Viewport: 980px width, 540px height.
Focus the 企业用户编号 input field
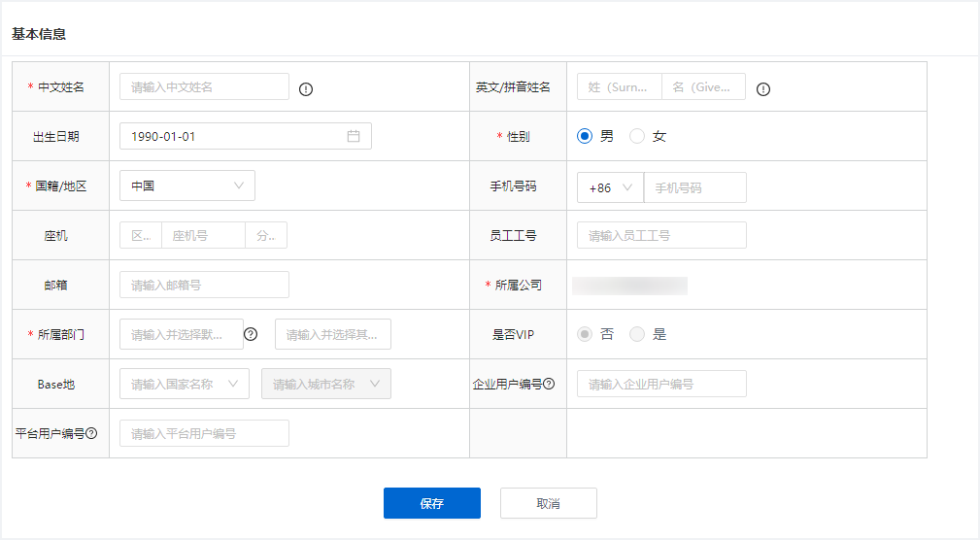[x=661, y=384]
